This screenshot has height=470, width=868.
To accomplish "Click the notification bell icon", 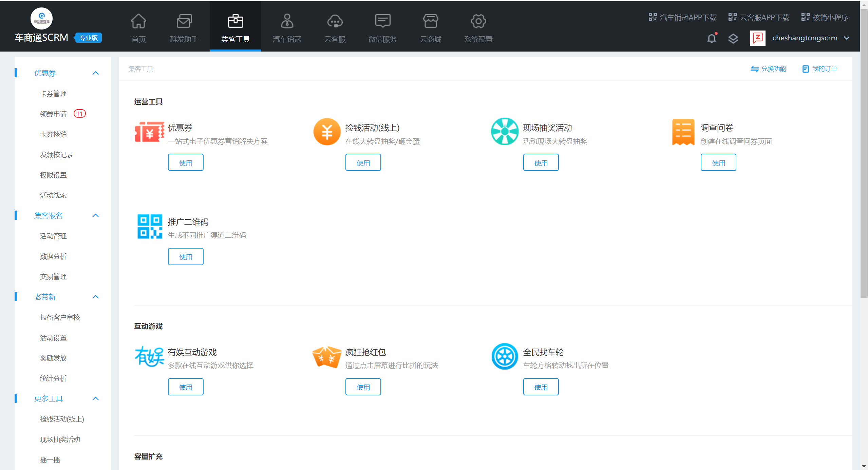I will pyautogui.click(x=712, y=38).
